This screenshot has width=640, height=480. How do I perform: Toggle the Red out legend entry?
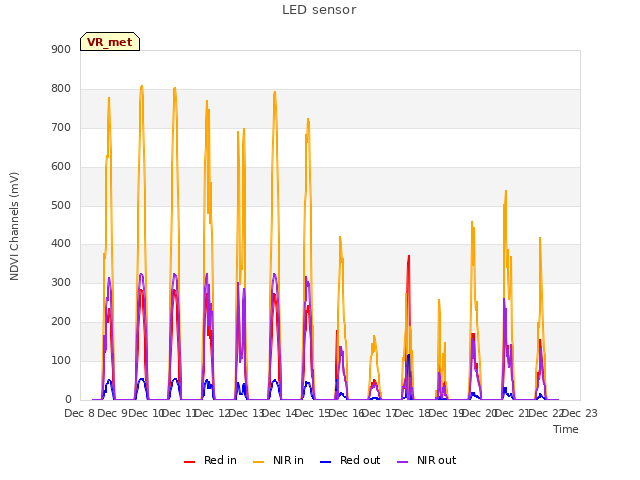(x=350, y=460)
